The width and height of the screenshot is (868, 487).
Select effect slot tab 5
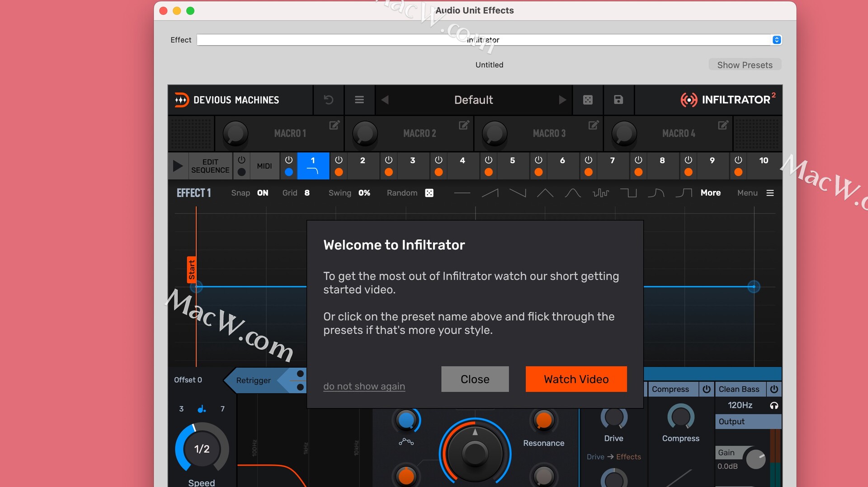(x=513, y=166)
